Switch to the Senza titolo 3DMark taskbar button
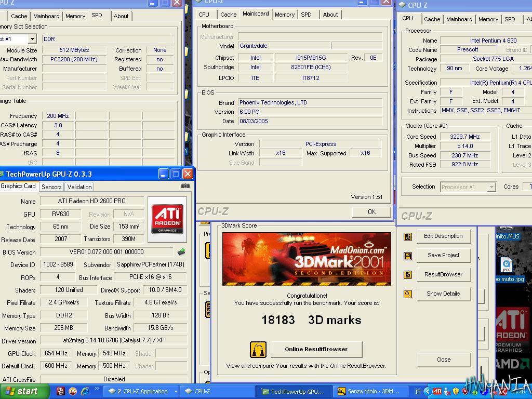The image size is (532, 399). pos(370,391)
